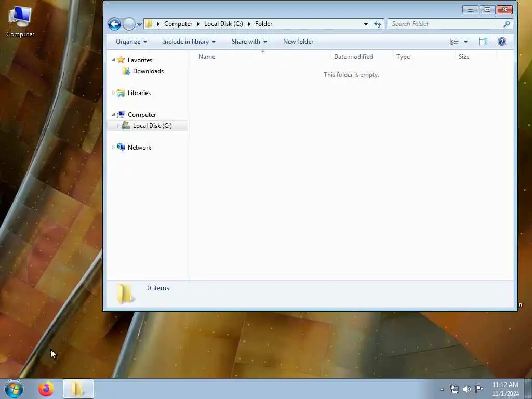Image resolution: width=532 pixels, height=399 pixels.
Task: Click the '0 items' status text
Action: (158, 288)
